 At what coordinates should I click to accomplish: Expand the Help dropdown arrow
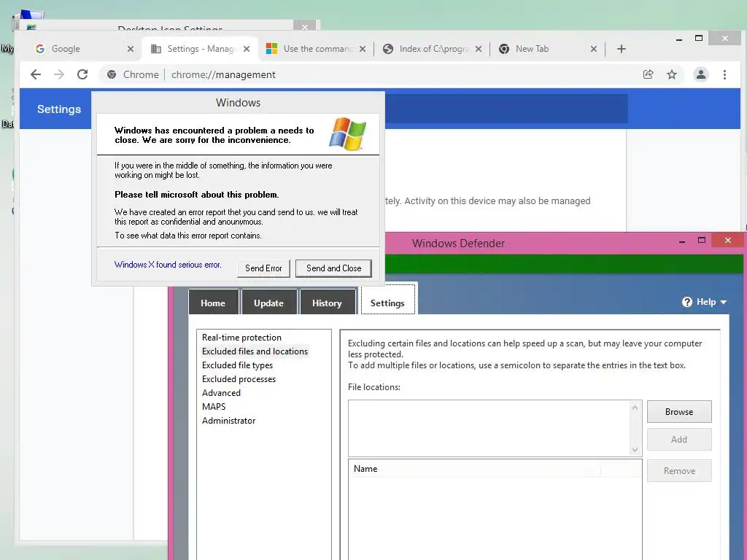click(724, 303)
